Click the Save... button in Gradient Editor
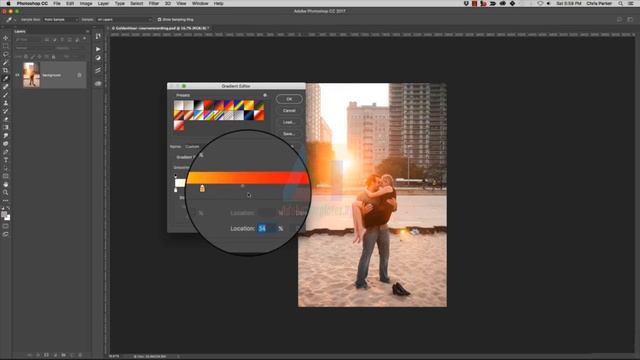This screenshot has width=640, height=360. tap(289, 133)
